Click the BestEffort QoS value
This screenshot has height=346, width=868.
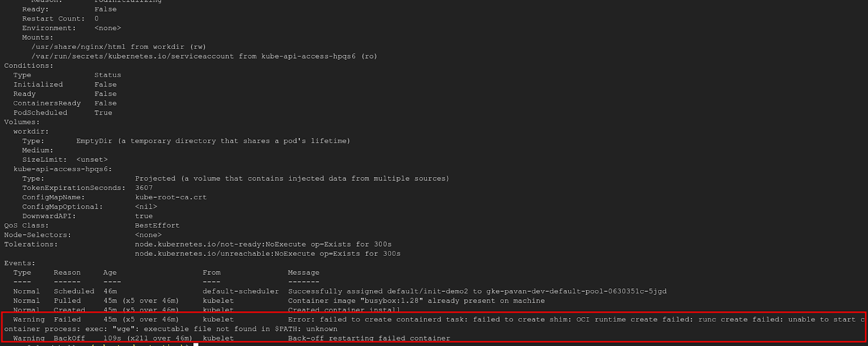(x=157, y=225)
